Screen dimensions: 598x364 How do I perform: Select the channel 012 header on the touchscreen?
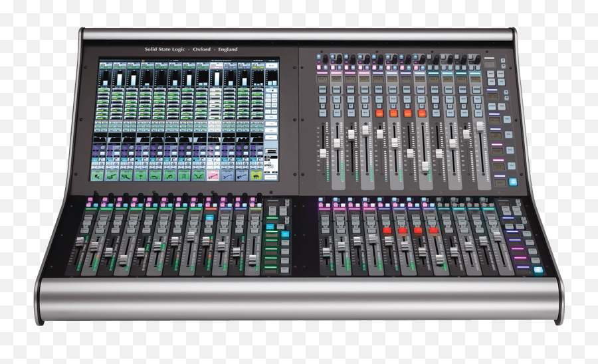pyautogui.click(x=258, y=65)
